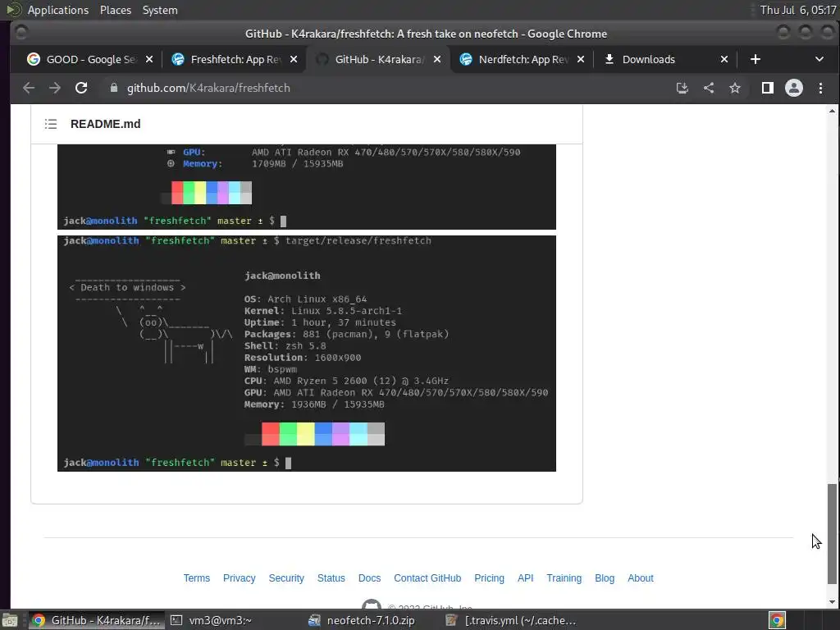Bookmark this page with the star icon
The width and height of the screenshot is (840, 630).
(734, 88)
